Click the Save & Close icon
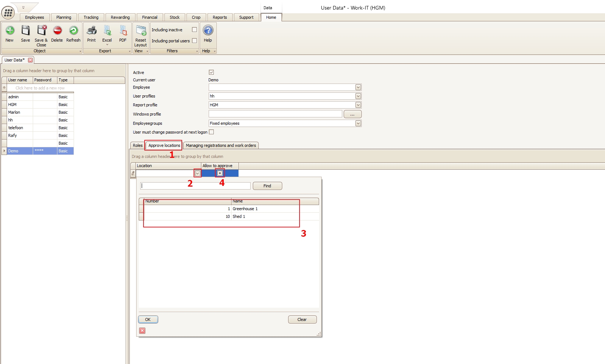The image size is (605, 364). [x=41, y=31]
